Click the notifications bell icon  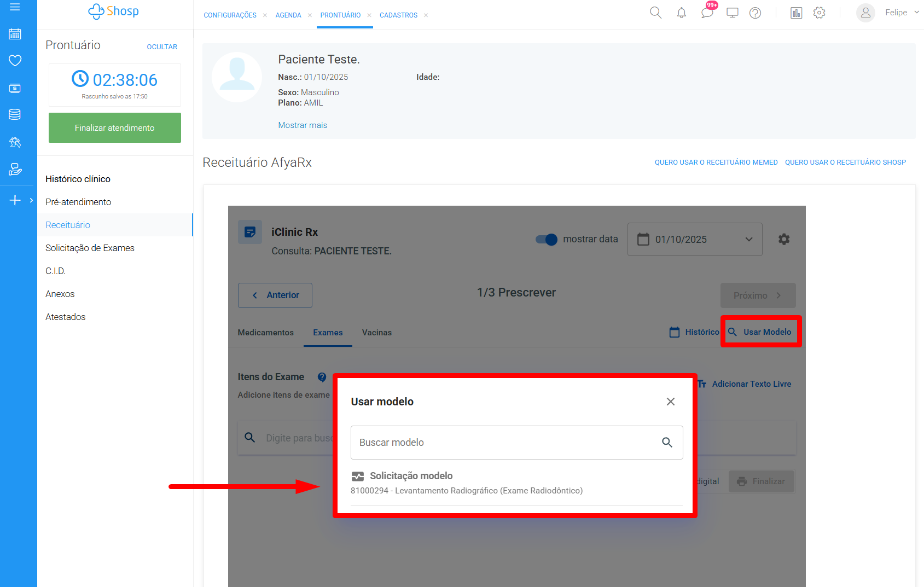pos(681,13)
